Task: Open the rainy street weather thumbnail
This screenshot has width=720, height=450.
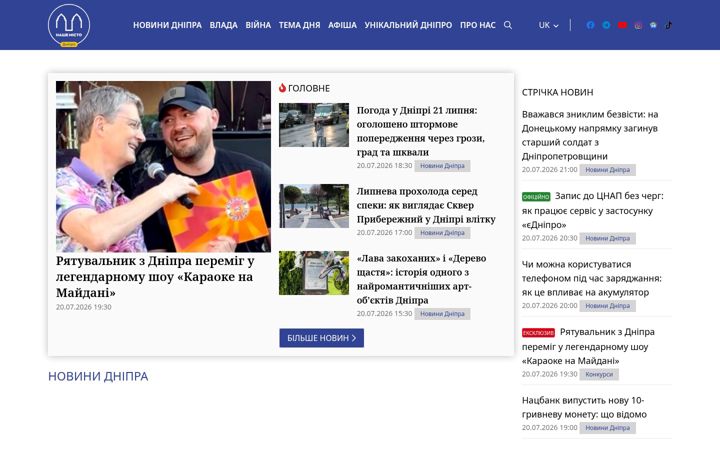Action: pos(314,125)
